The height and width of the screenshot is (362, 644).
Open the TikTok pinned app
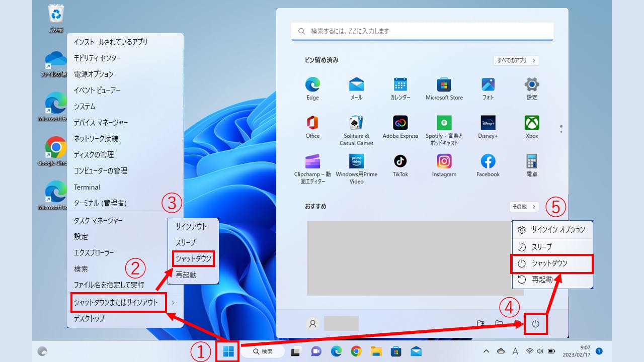click(400, 165)
